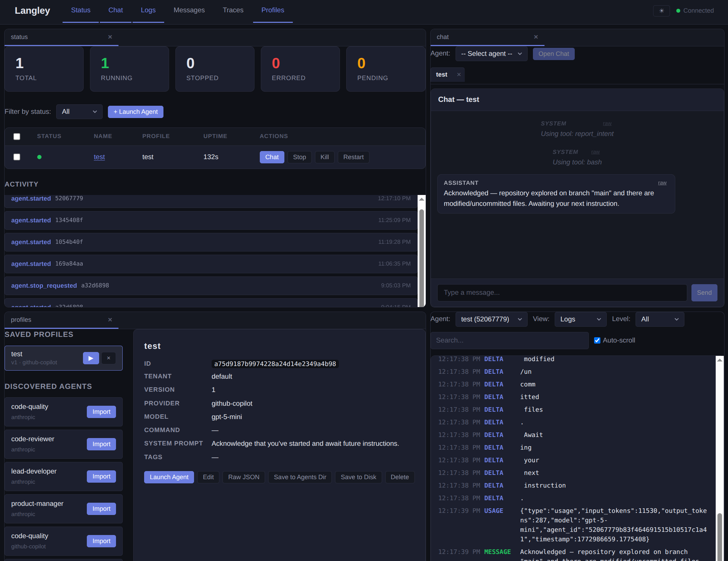This screenshot has height=561, width=728.
Task: Close the chat panel tab
Action: click(536, 37)
